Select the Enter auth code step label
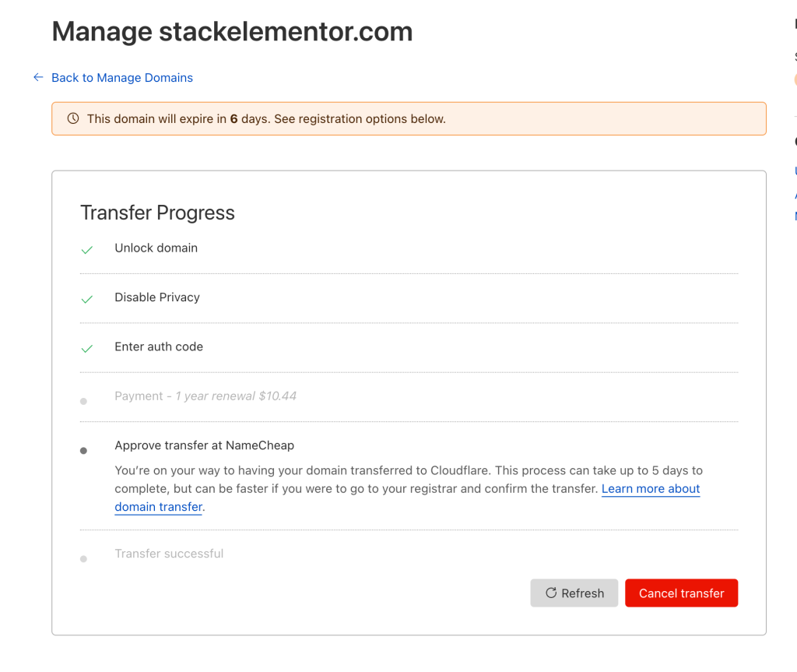The height and width of the screenshot is (672, 797). click(x=159, y=347)
